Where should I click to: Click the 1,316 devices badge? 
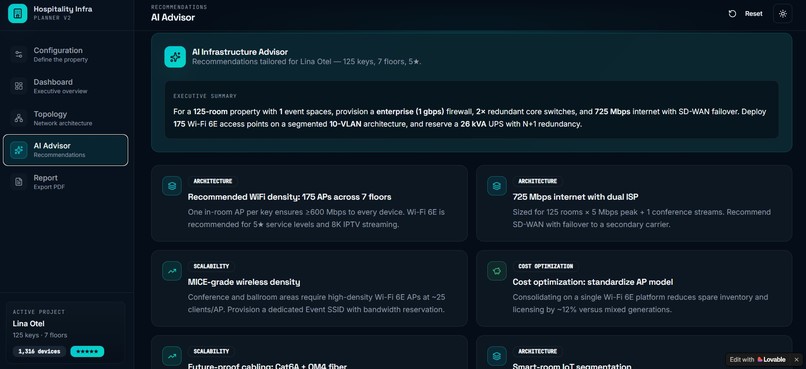[40, 352]
